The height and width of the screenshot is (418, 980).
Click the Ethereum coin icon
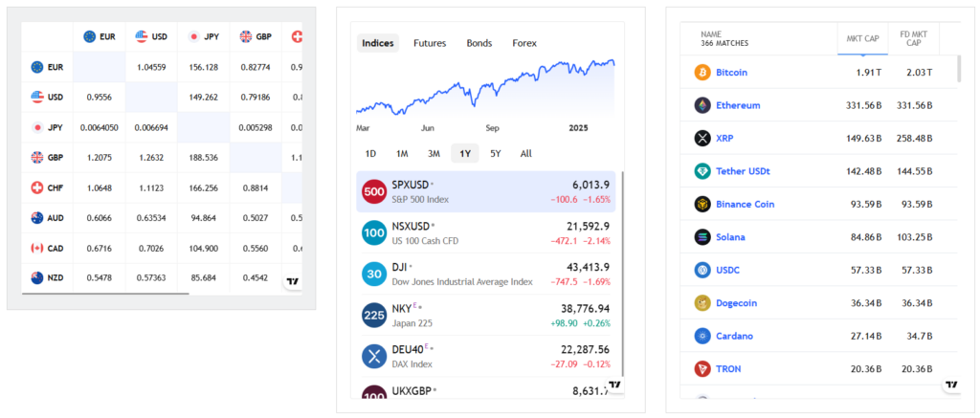pos(702,105)
